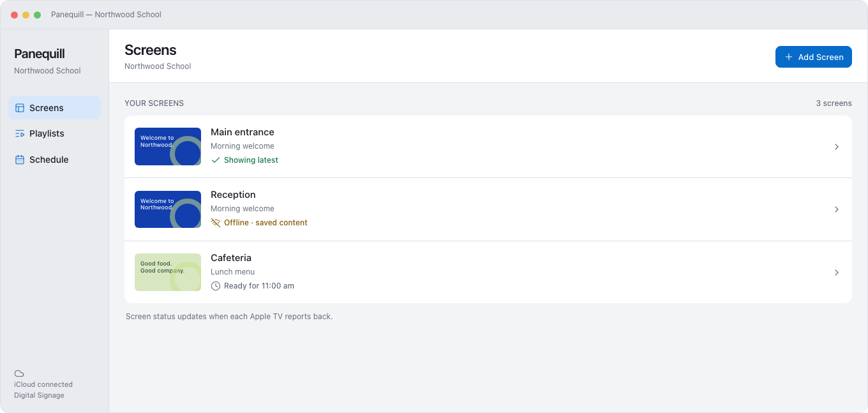Image resolution: width=868 pixels, height=413 pixels.
Task: Click the checkmark icon beside Showing latest
Action: (x=216, y=160)
